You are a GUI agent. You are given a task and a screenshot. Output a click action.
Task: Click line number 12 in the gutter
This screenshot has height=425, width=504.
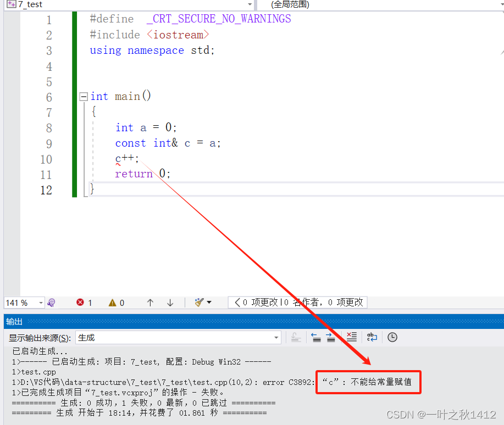pos(46,190)
